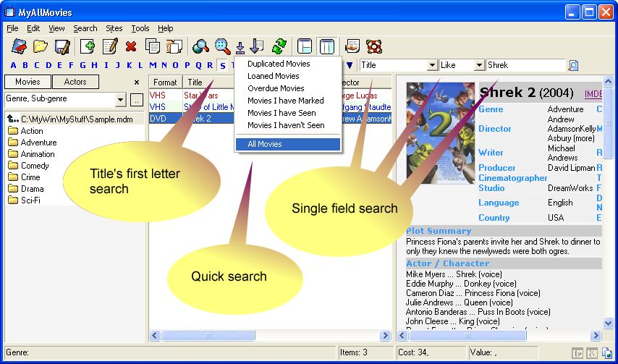Click the first grey status bar panel icon
The image size is (618, 364).
click(577, 353)
